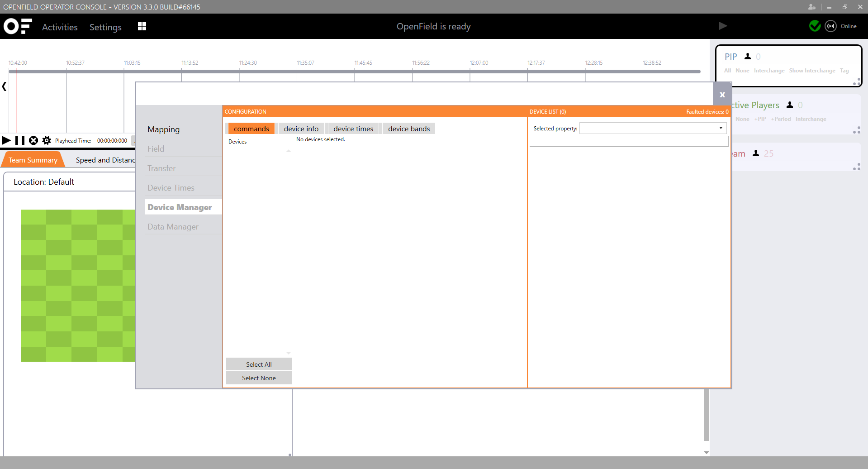This screenshot has width=868, height=469.
Task: Switch to the Team Summary tab
Action: [33, 160]
